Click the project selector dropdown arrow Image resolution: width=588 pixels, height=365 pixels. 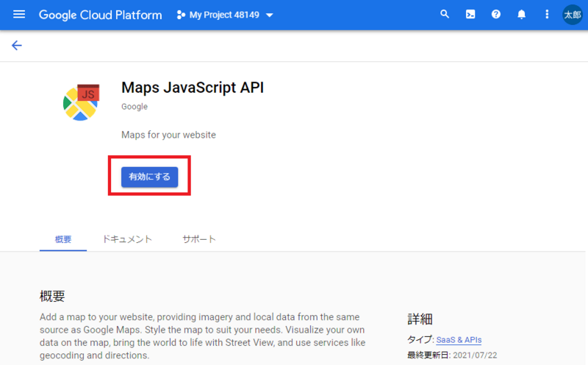269,15
